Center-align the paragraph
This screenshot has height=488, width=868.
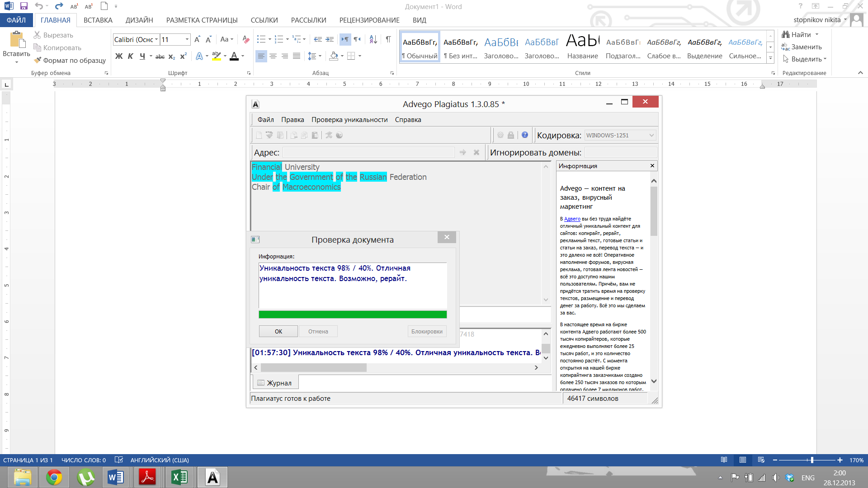point(273,56)
